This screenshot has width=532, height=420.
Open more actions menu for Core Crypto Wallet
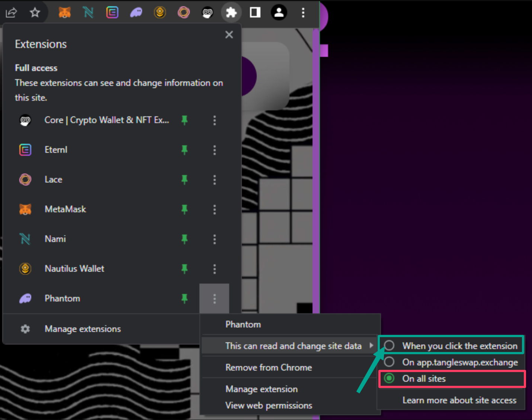214,120
